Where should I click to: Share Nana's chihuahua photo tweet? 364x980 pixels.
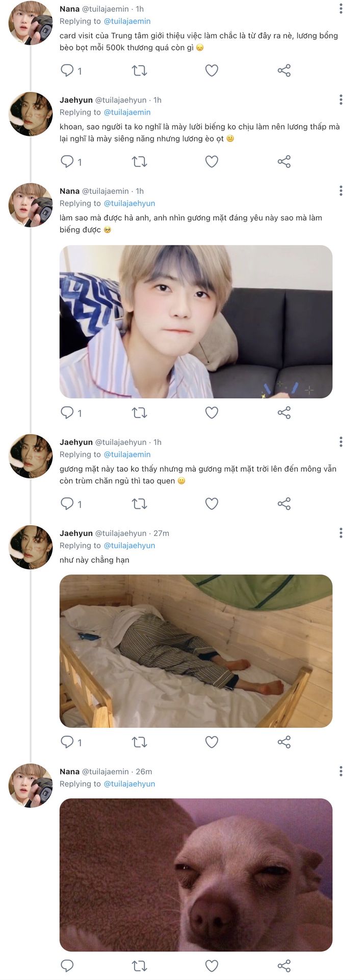pos(284,966)
